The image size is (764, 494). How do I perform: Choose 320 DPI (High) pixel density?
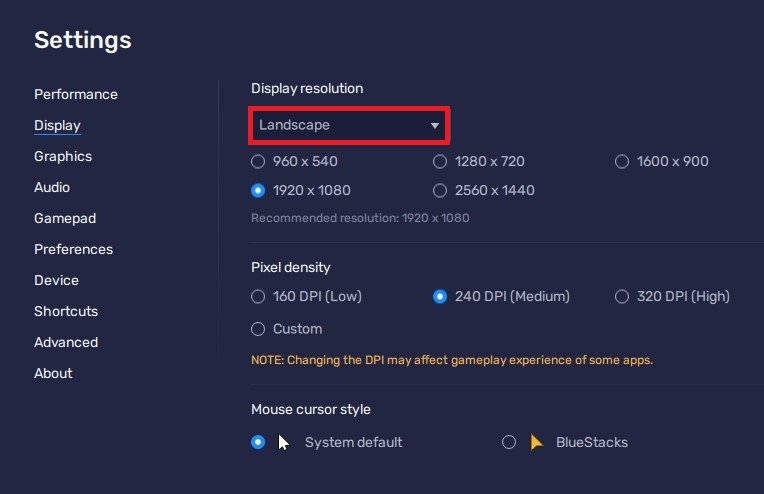pyautogui.click(x=622, y=296)
